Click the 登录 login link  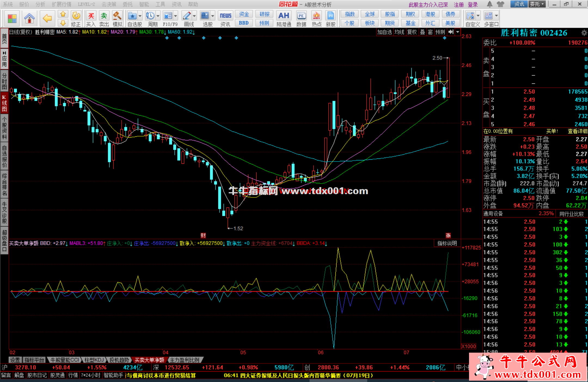473,5
